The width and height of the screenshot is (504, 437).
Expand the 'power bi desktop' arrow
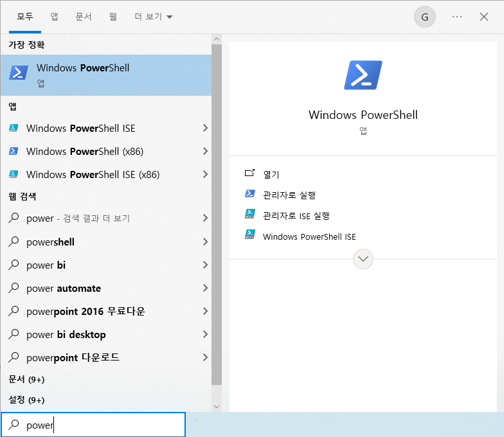(x=205, y=334)
